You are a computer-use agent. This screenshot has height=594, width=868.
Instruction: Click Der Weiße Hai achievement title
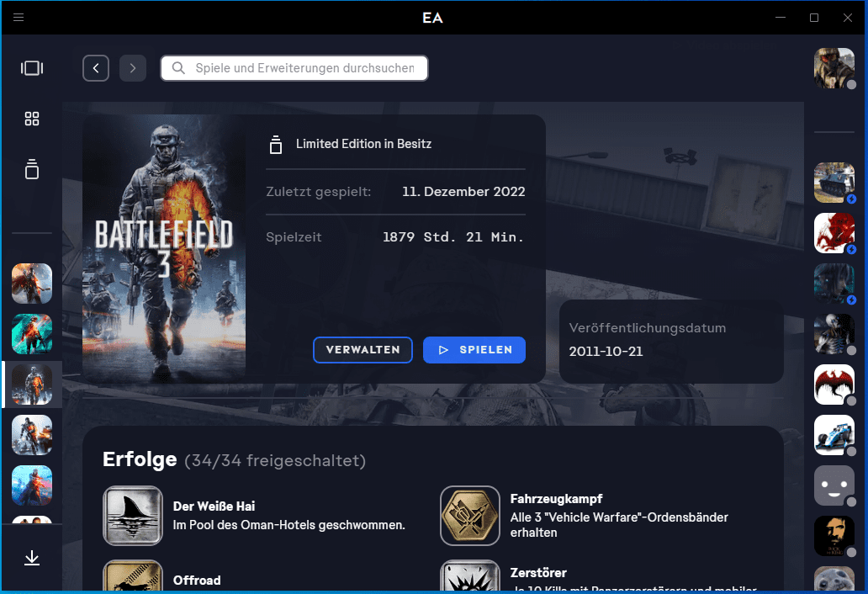coord(214,506)
